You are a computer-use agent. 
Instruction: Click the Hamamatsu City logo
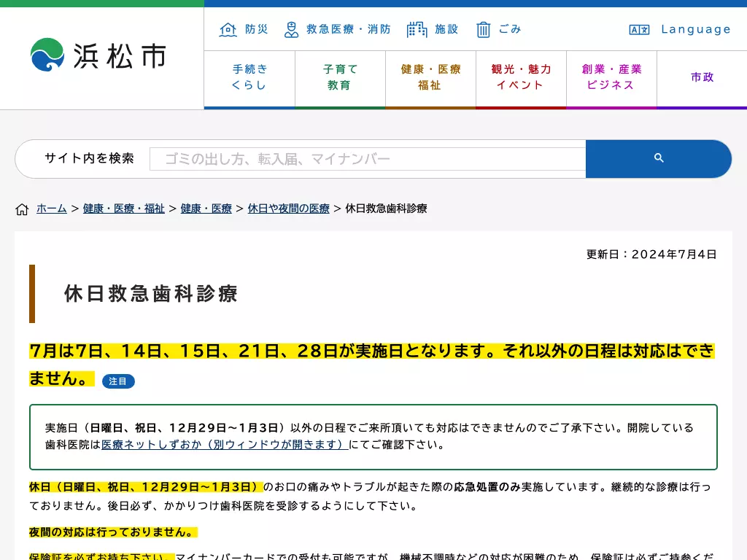coord(98,55)
